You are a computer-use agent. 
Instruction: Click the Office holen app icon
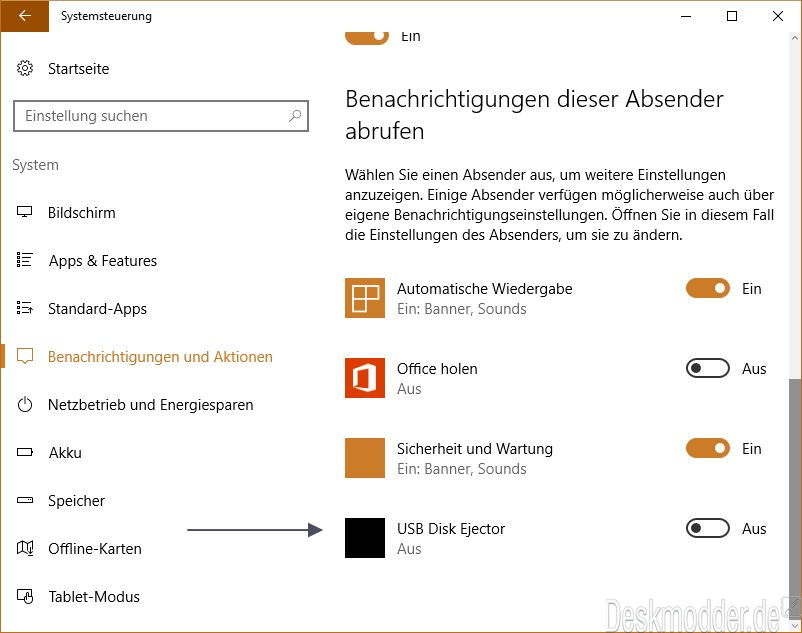pos(365,378)
